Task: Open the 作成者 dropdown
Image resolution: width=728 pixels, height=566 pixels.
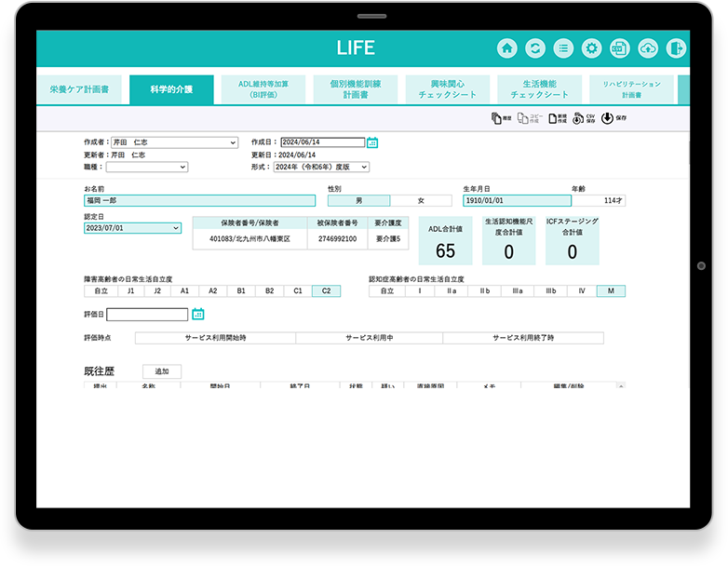Action: pos(175,142)
